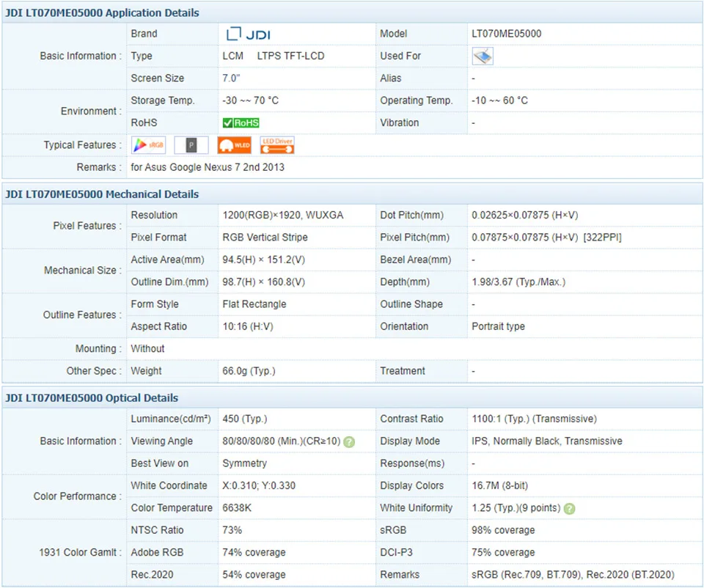Image resolution: width=704 pixels, height=588 pixels.
Task: Click Rec.2020 '54% coverage'
Action: click(254, 575)
